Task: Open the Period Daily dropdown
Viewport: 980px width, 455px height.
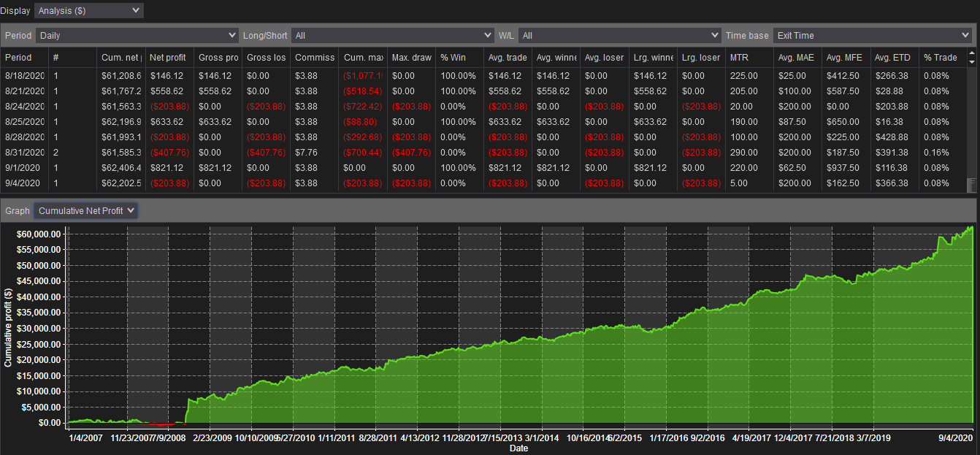Action: 137,35
